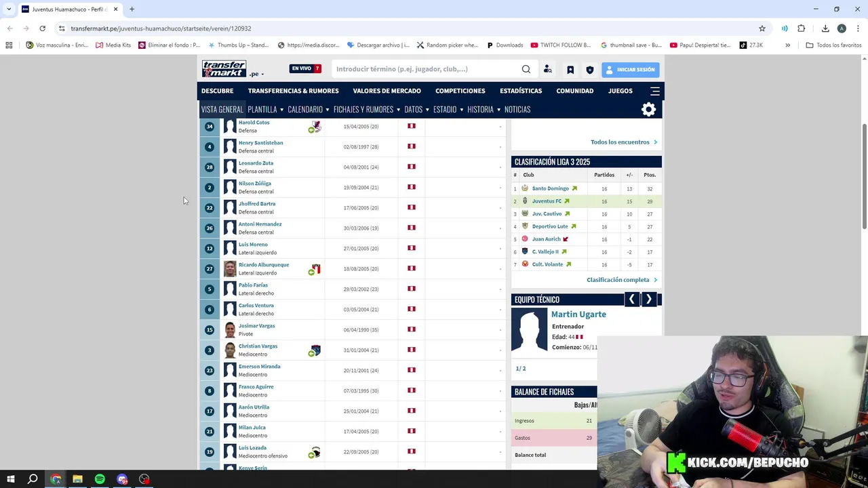Open Downloads bookmark
This screenshot has width=868, height=488.
(505, 45)
